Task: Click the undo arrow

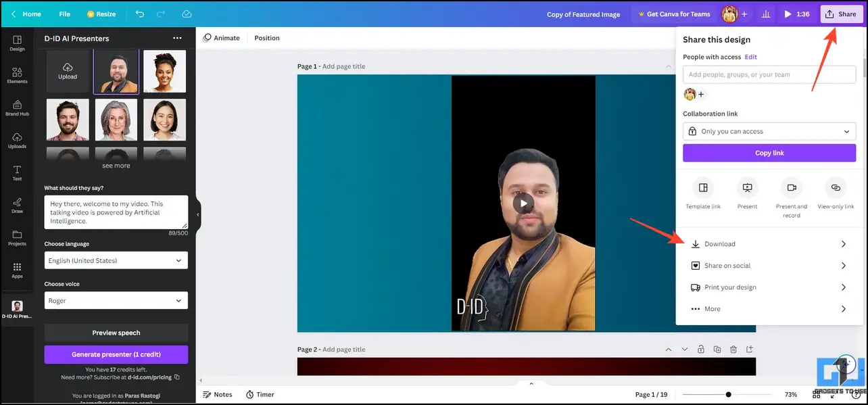Action: pyautogui.click(x=139, y=14)
